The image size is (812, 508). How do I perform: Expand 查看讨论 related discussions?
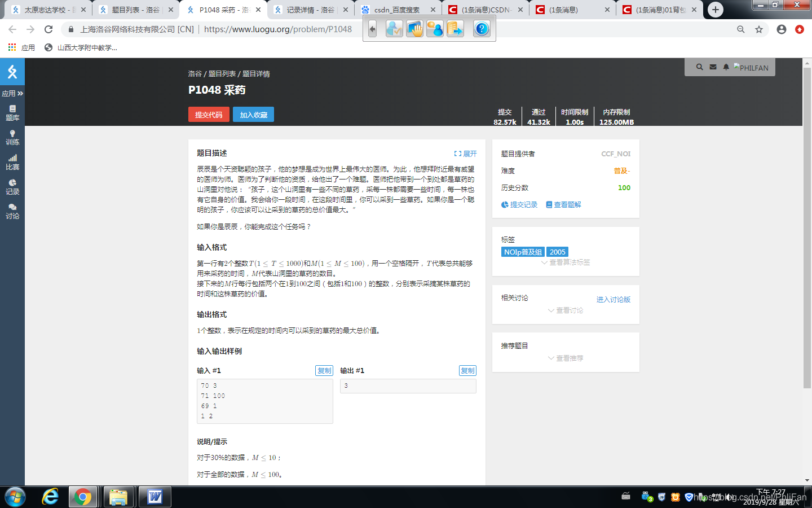click(566, 310)
